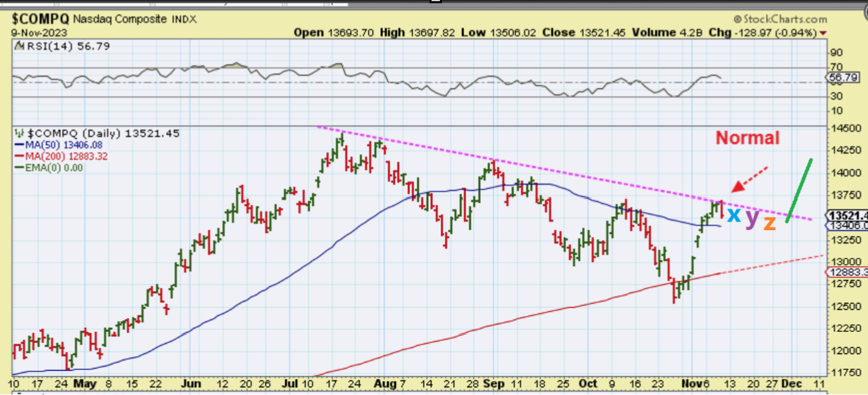Click the 11750 price axis label
Image resolution: width=868 pixels, height=395 pixels.
845,372
